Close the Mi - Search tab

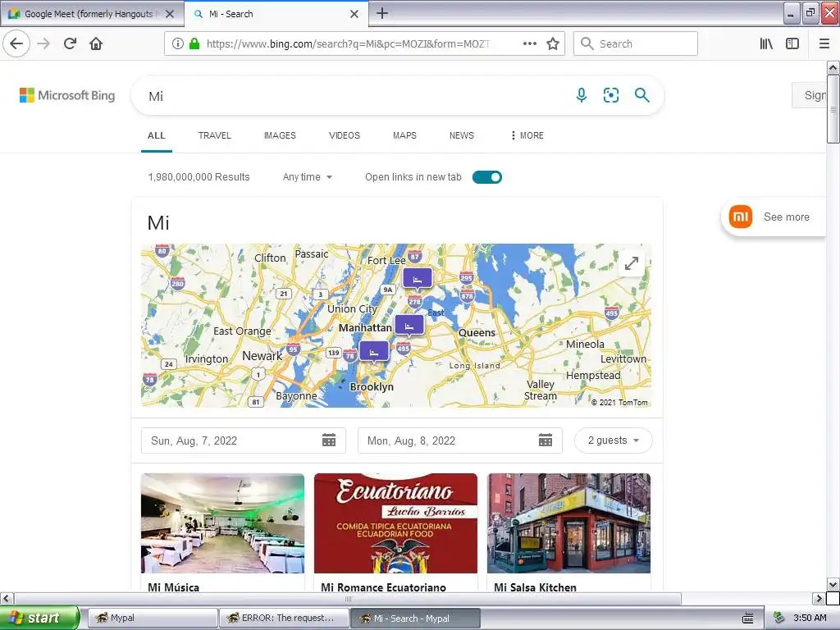pyautogui.click(x=354, y=14)
